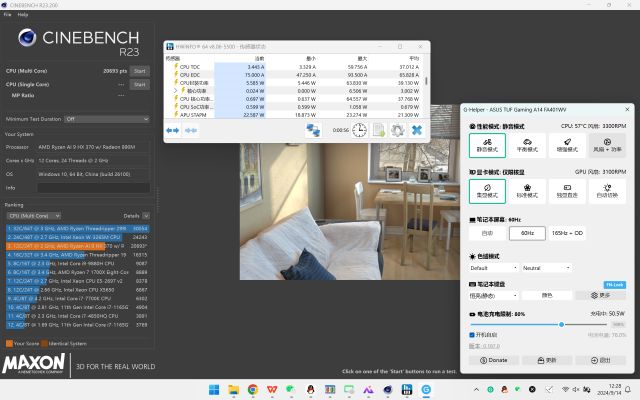Screen dimensions: 640x400
Task: Click the HWiNFO settings gear icon
Action: (x=397, y=130)
